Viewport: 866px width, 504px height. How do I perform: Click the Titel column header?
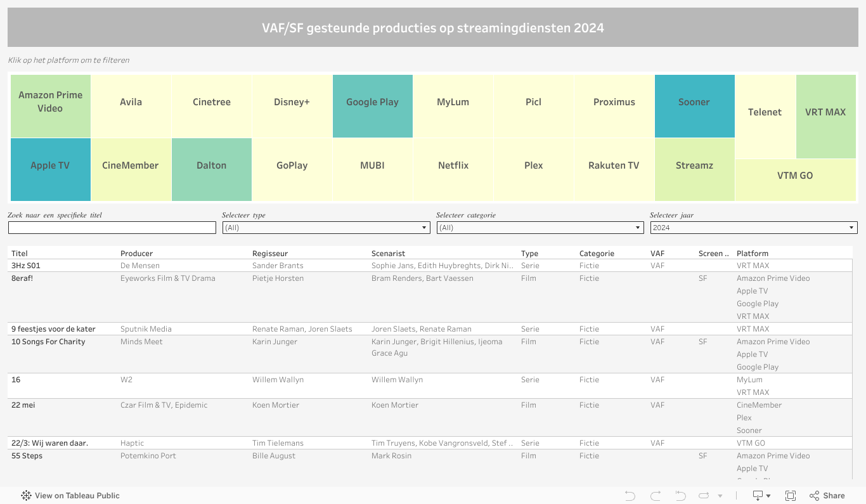tap(20, 254)
